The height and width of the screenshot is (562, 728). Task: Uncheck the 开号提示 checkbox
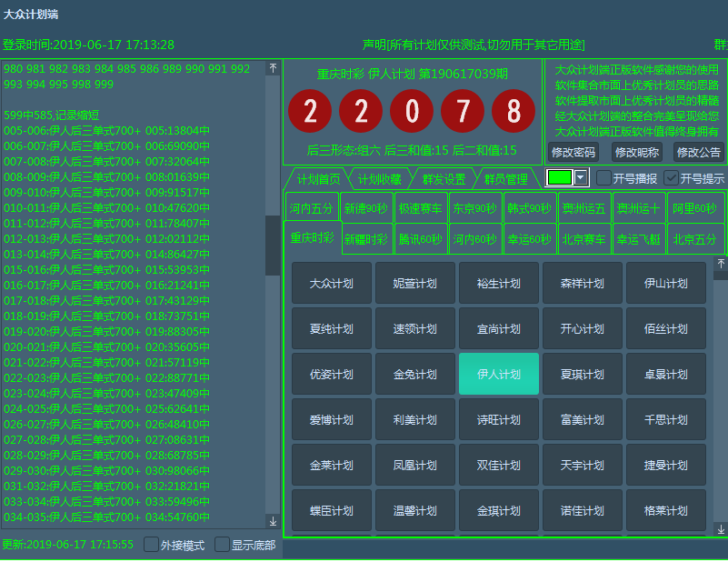pyautogui.click(x=672, y=178)
